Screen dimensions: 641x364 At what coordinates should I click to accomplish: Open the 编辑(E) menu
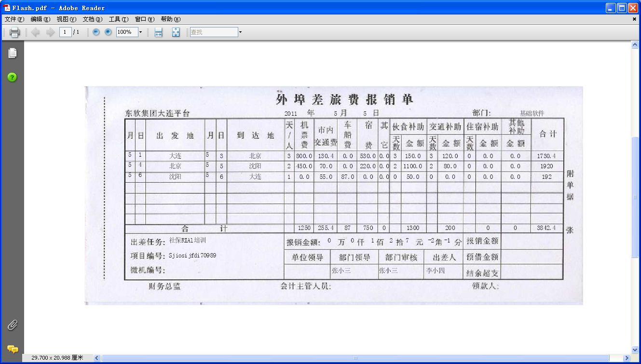(40, 19)
